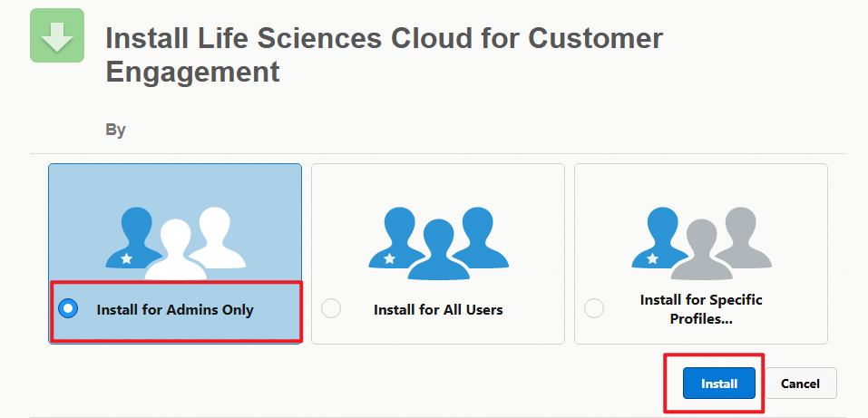This screenshot has height=418, width=868.
Task: Click the "Install for All Users" label text
Action: (438, 309)
